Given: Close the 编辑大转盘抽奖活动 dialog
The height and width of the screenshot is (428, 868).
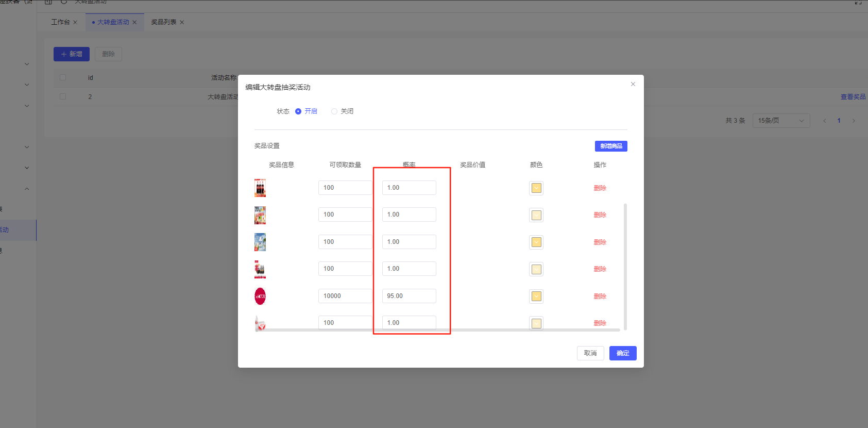Looking at the screenshot, I should (x=633, y=84).
